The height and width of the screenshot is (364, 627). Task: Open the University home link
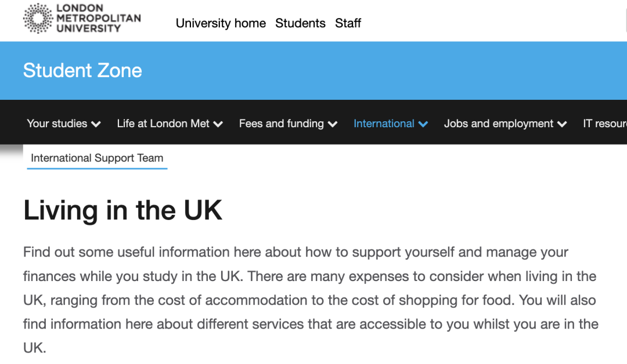pyautogui.click(x=221, y=23)
